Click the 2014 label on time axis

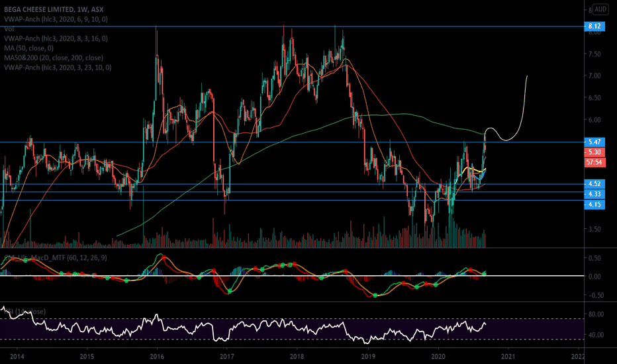pyautogui.click(x=17, y=357)
